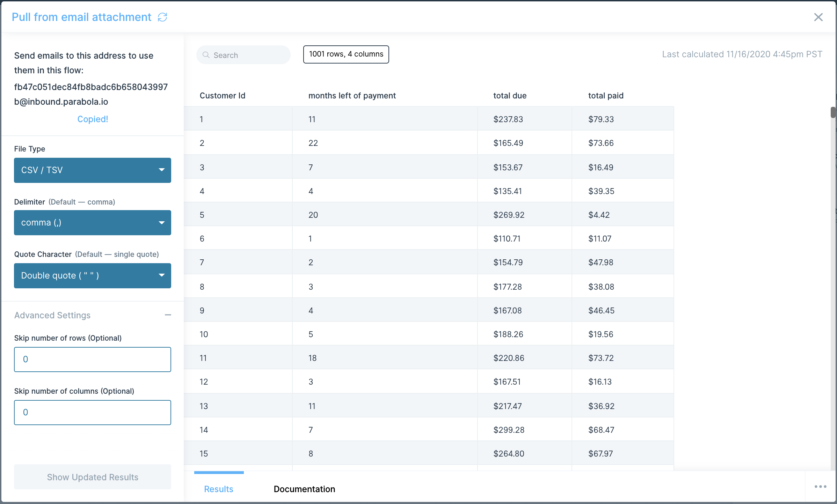Click the Copied! link under email address
This screenshot has width=837, height=504.
coord(93,119)
